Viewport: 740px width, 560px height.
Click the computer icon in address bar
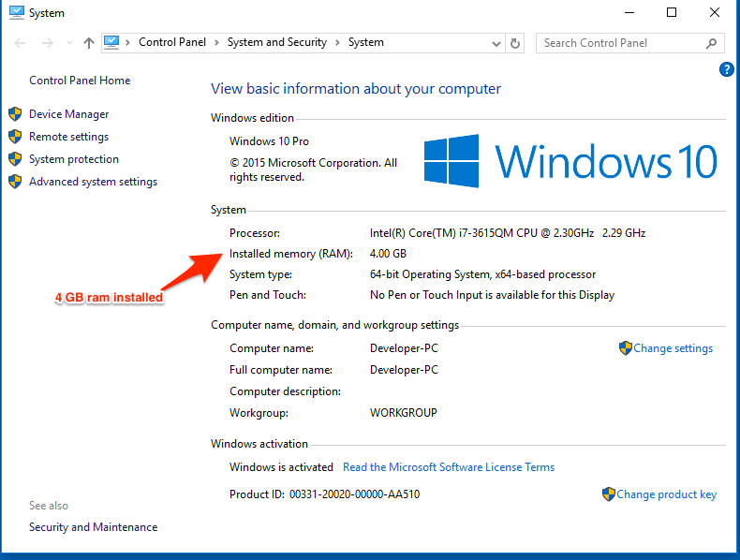(x=111, y=42)
